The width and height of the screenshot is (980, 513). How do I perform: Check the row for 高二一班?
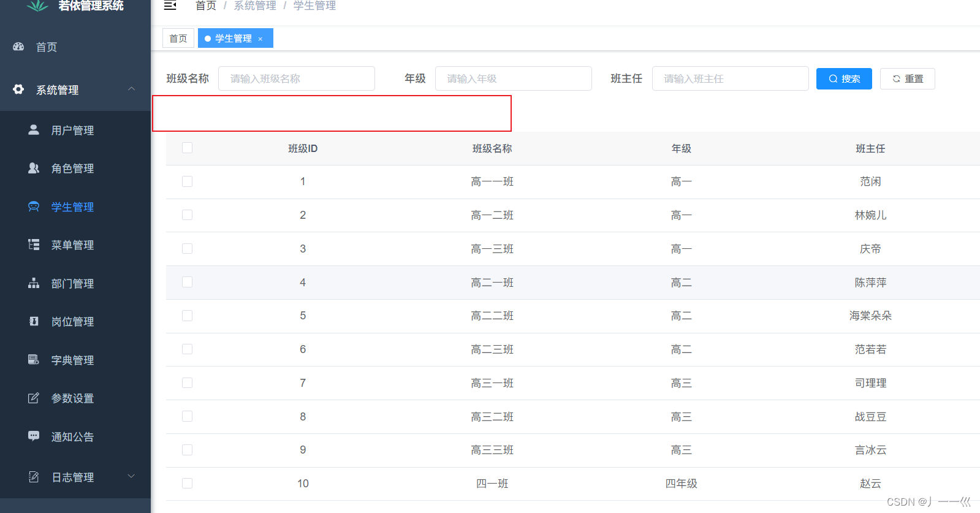[188, 282]
